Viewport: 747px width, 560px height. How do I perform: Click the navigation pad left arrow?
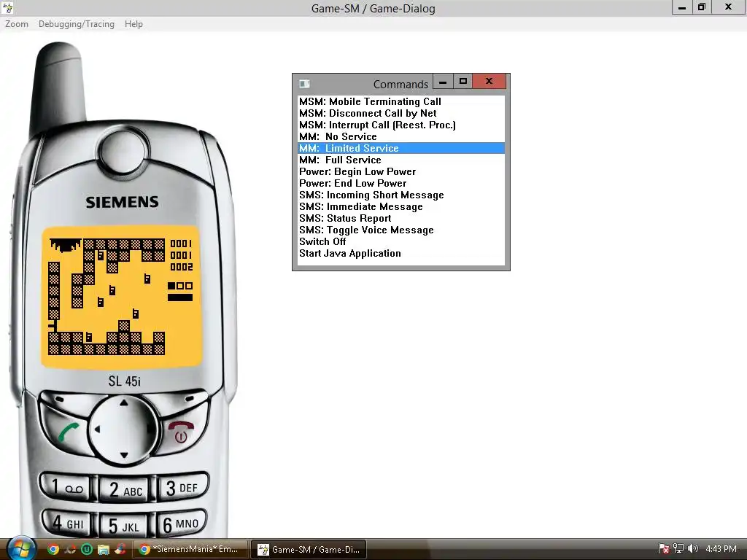(x=97, y=429)
